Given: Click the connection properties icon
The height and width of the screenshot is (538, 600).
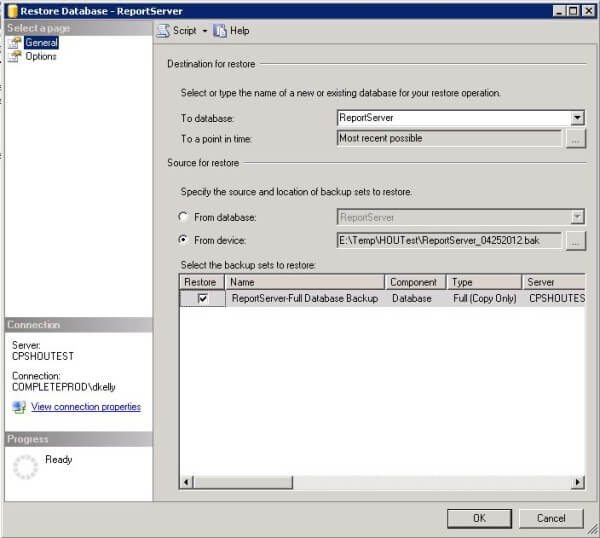Looking at the screenshot, I should pos(19,407).
